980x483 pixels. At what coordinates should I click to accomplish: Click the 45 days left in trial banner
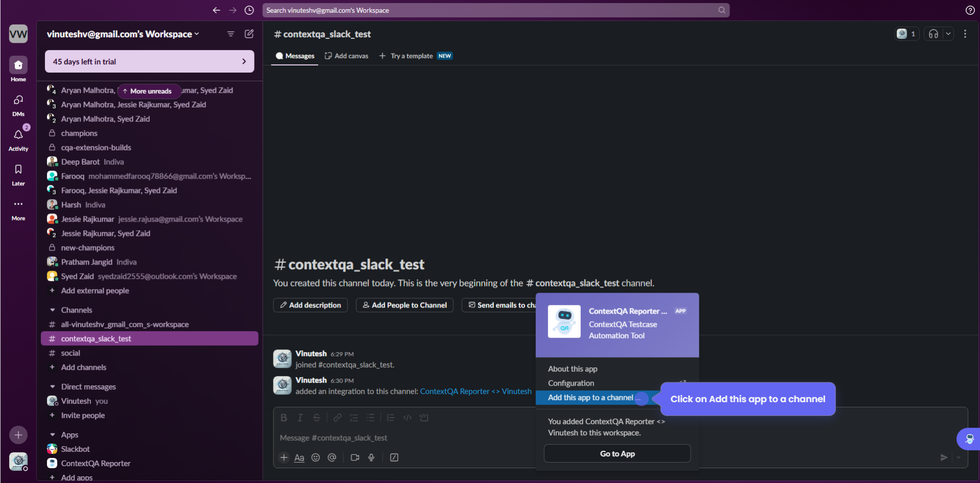[x=149, y=61]
